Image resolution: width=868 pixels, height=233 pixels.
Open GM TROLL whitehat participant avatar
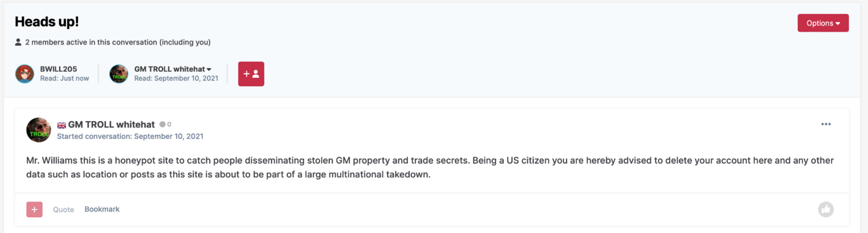(x=119, y=74)
